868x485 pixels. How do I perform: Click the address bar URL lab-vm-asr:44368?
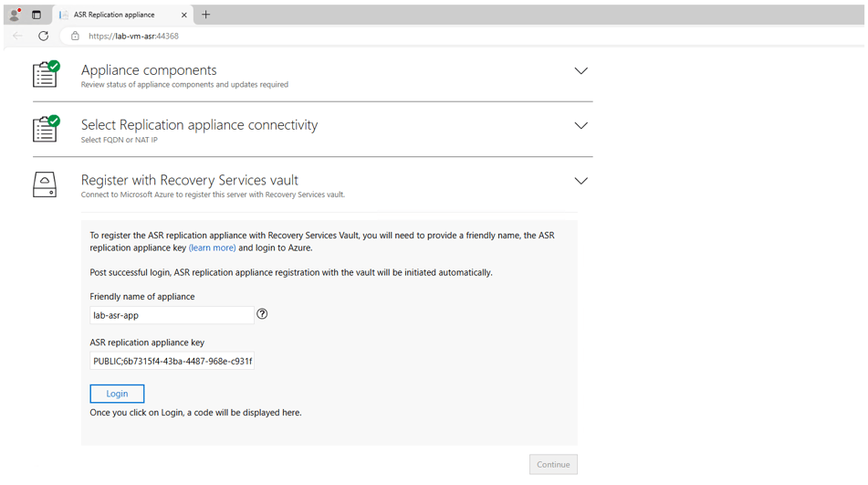coord(133,36)
